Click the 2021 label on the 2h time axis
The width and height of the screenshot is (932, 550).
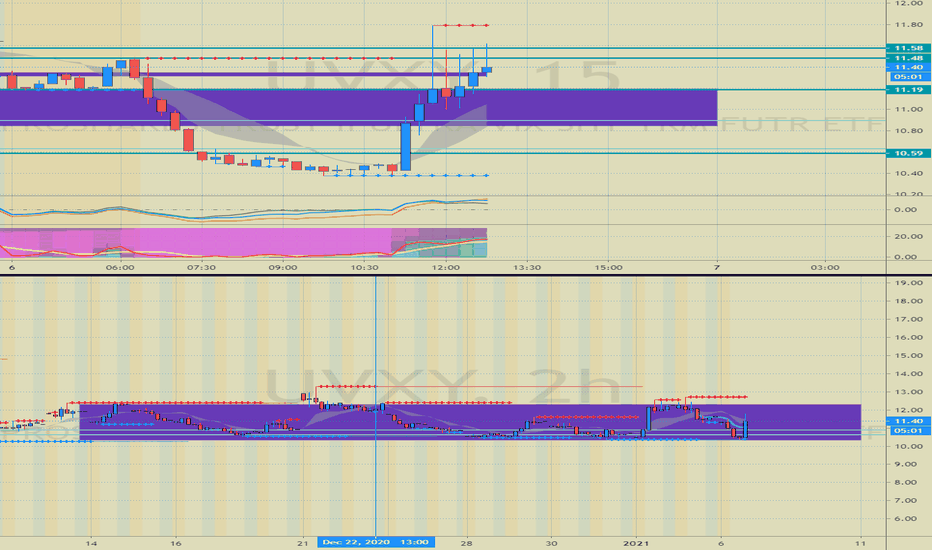point(636,543)
